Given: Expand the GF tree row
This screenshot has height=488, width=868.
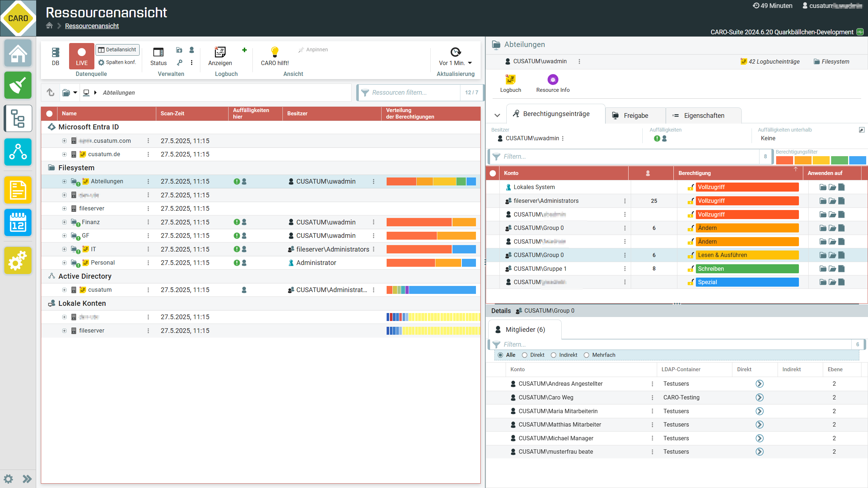Looking at the screenshot, I should click(x=64, y=236).
